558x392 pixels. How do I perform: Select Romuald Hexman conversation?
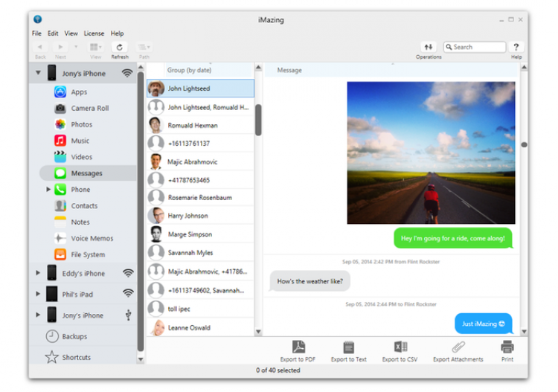[201, 125]
